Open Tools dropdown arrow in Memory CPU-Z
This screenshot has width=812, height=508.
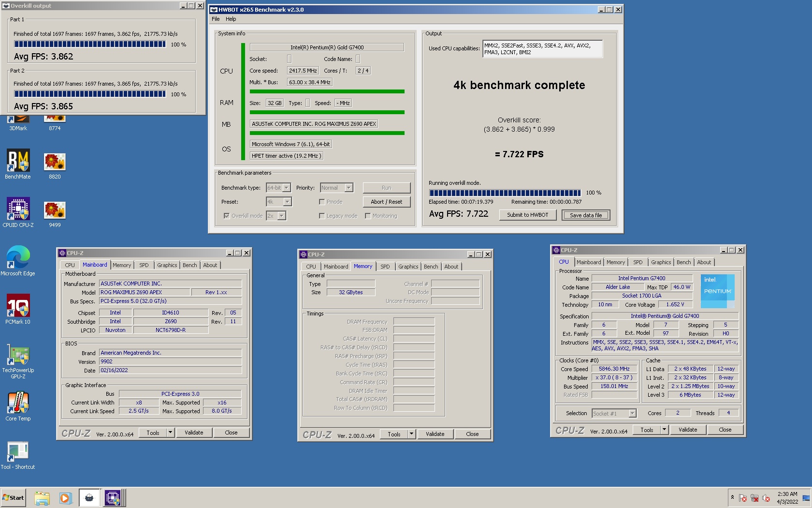pyautogui.click(x=411, y=434)
